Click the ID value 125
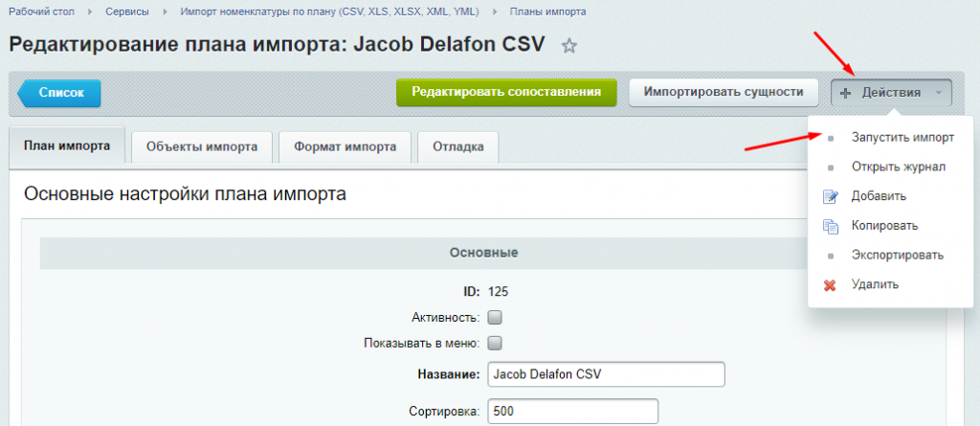 [498, 291]
